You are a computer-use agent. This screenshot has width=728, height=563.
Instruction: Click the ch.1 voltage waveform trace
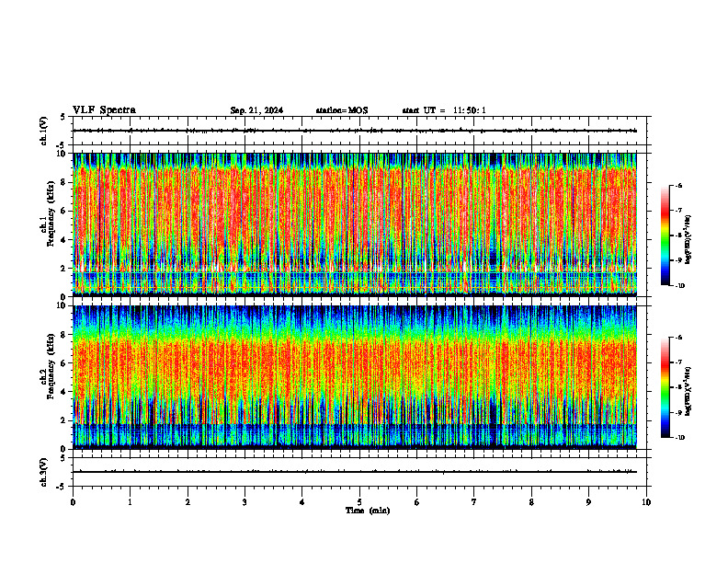355,131
